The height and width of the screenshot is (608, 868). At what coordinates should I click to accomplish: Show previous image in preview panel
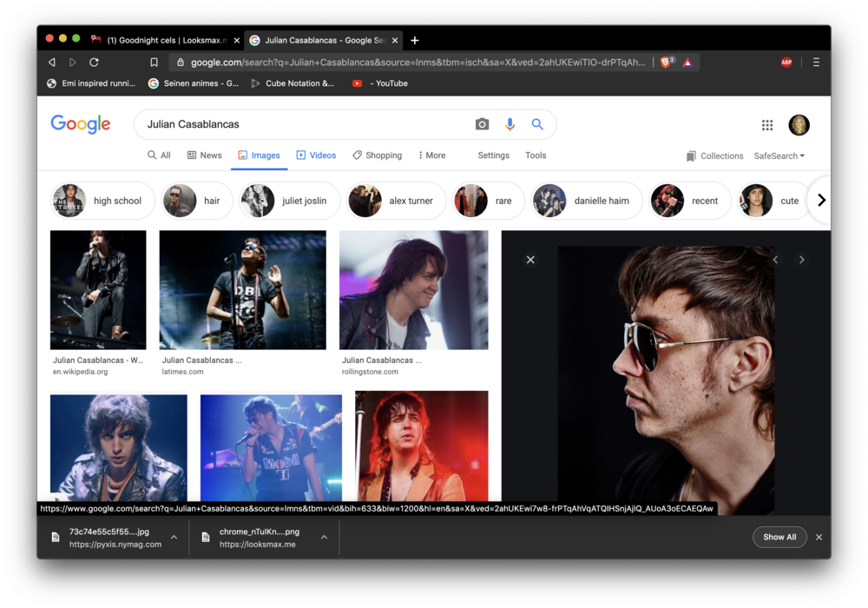coord(775,260)
